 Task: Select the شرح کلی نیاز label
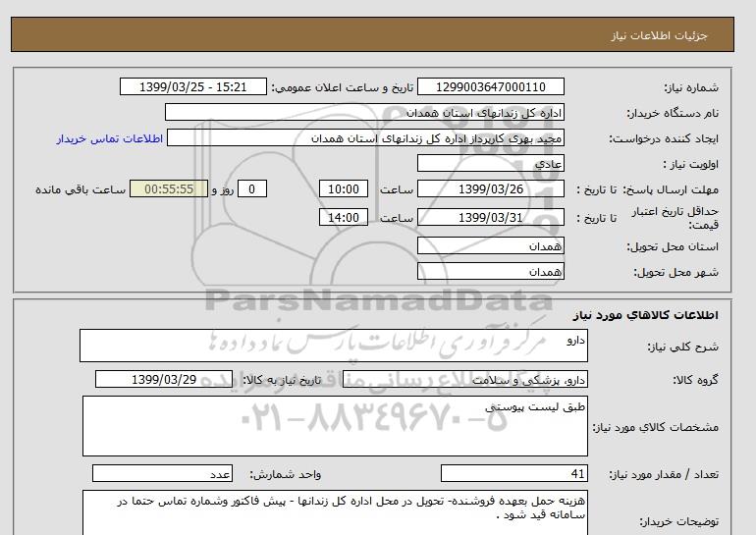click(x=682, y=347)
